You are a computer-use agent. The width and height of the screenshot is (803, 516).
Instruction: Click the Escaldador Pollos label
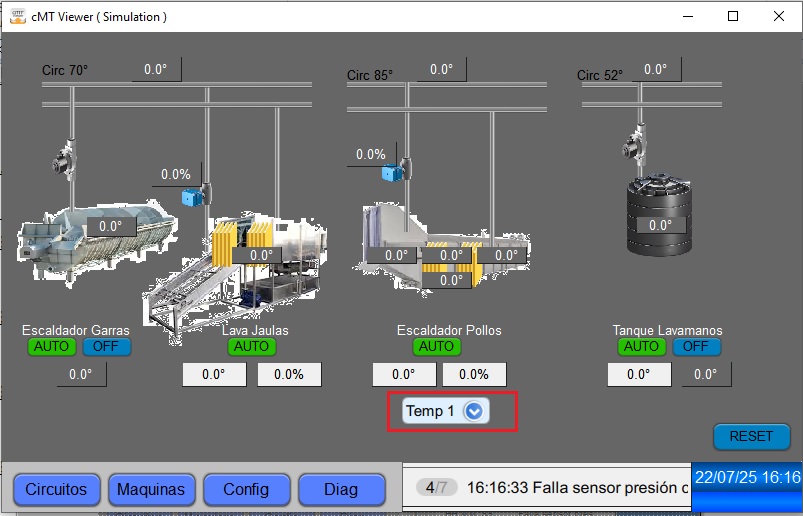click(x=449, y=330)
